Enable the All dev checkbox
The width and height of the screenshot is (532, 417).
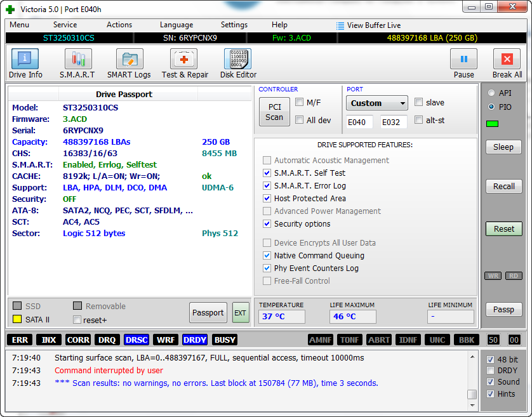[299, 120]
